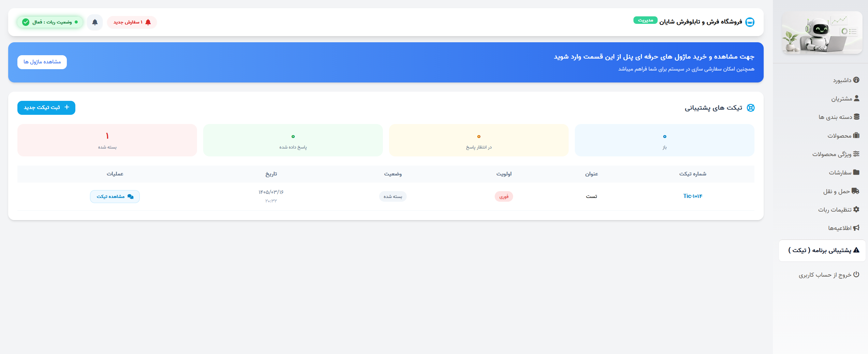Click the green checkmark icon in the bot status badge
Viewport: 868px width, 354px height.
click(x=26, y=22)
